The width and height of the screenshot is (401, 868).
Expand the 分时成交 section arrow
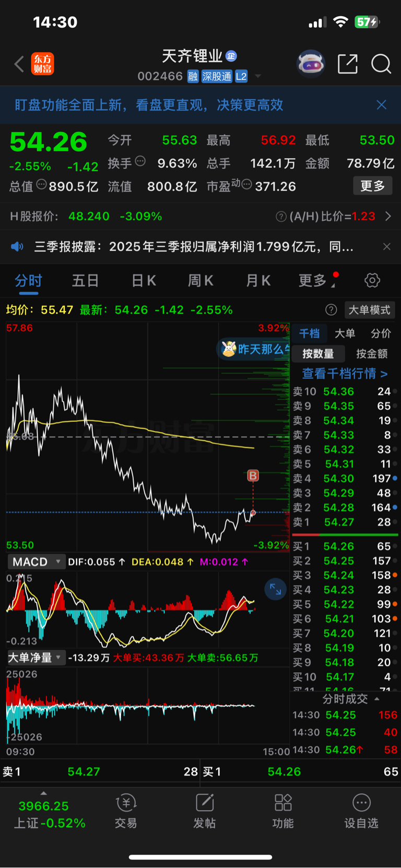point(376,699)
